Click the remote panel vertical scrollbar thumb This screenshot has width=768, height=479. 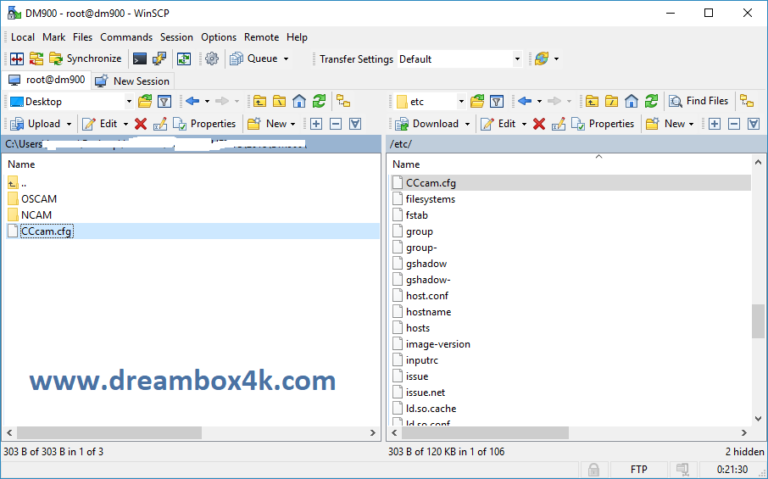point(758,321)
